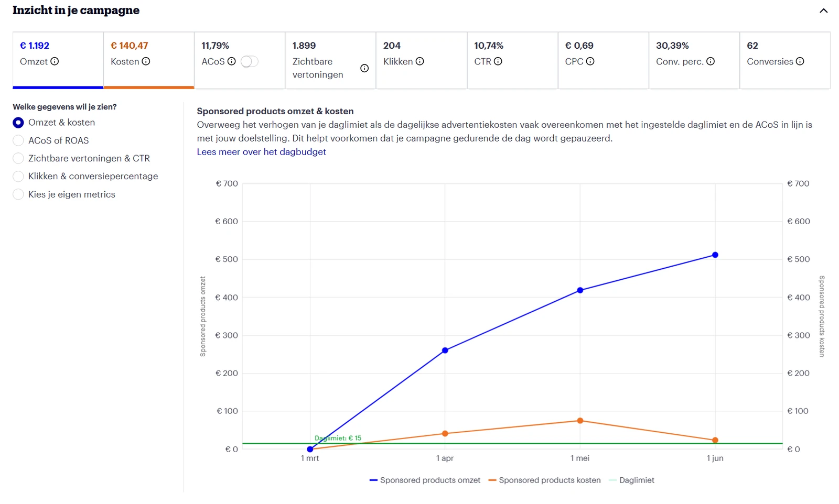
Task: Select the € 0,69 CPC metric card
Action: 603,60
